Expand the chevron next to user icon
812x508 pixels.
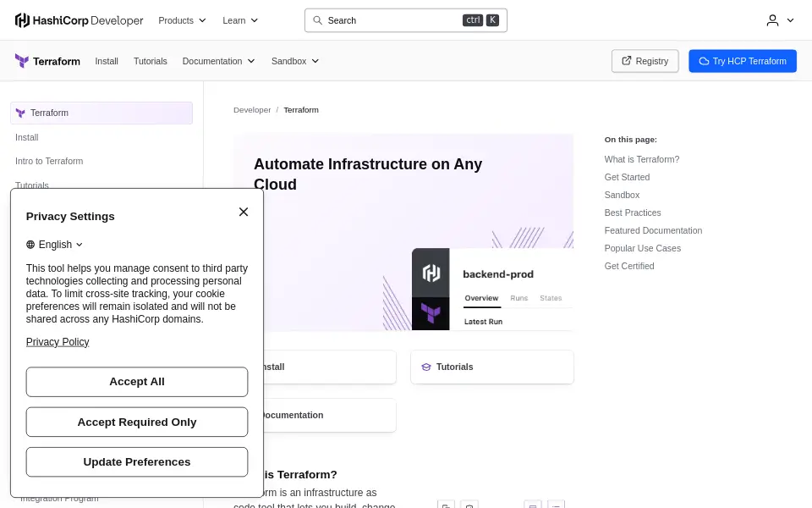(790, 20)
